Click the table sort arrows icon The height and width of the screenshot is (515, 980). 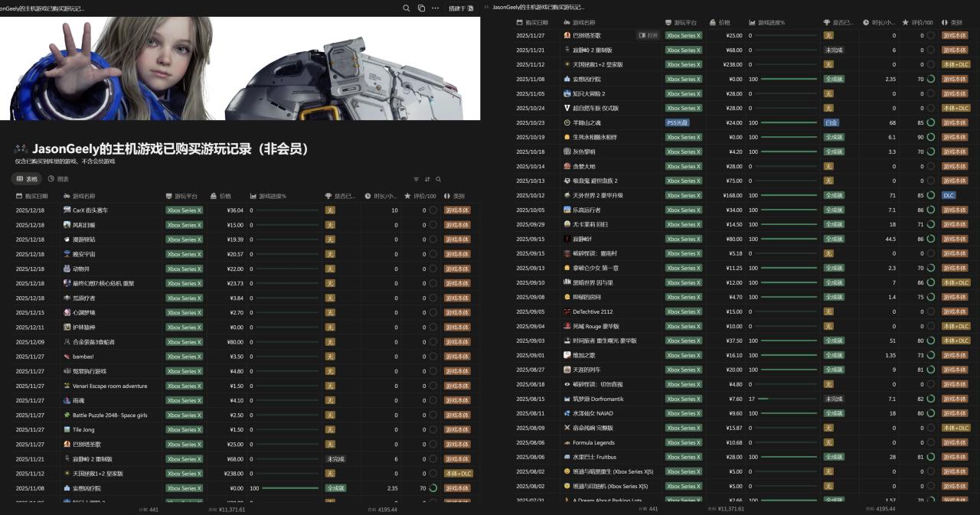coord(427,179)
